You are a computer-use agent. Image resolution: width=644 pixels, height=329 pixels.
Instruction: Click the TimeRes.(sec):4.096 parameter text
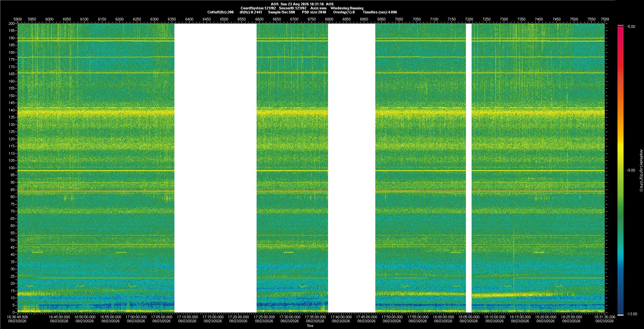pos(380,12)
